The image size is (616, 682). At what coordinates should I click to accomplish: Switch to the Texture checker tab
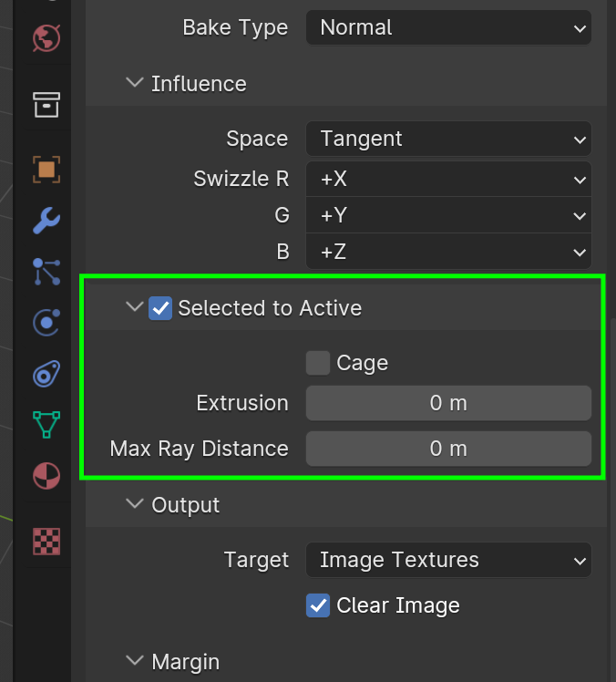point(46,541)
